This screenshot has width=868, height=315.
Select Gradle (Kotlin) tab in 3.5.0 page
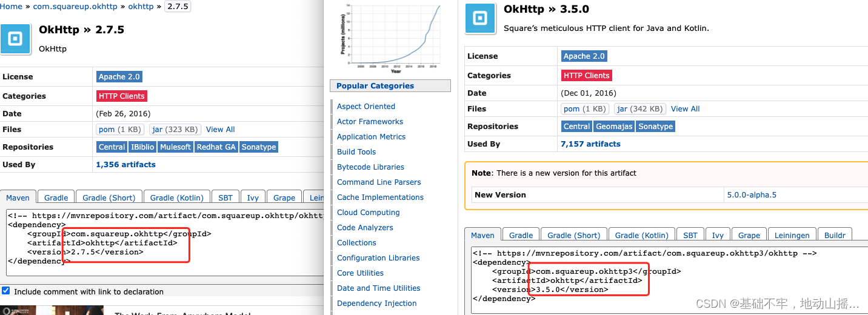click(x=642, y=235)
